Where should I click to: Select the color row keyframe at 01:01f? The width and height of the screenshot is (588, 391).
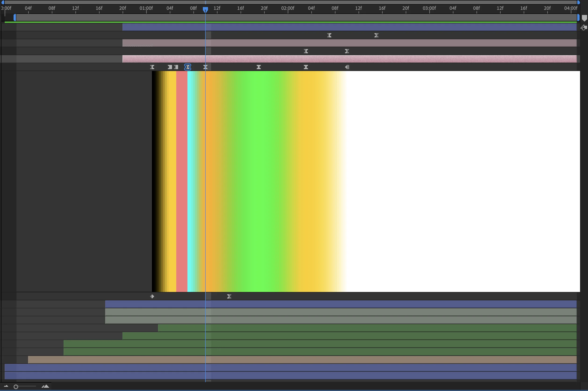152,67
